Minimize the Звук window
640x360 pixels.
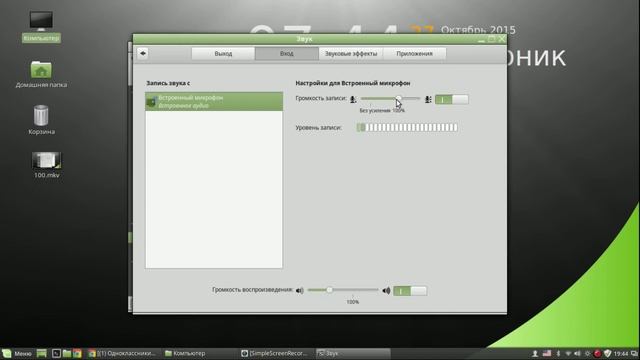point(481,39)
